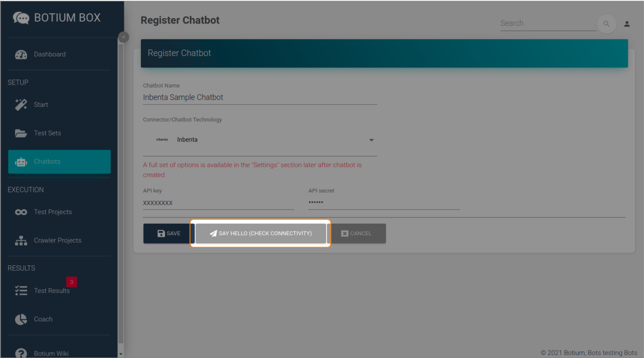This screenshot has width=644, height=358.
Task: Open Test Sets via folder icon
Action: (21, 133)
